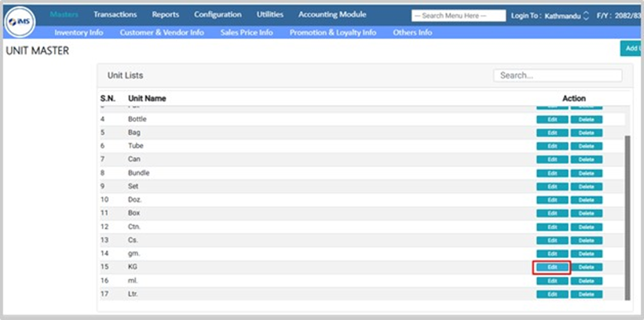Select Customer & Vendor Info tab

(x=162, y=32)
